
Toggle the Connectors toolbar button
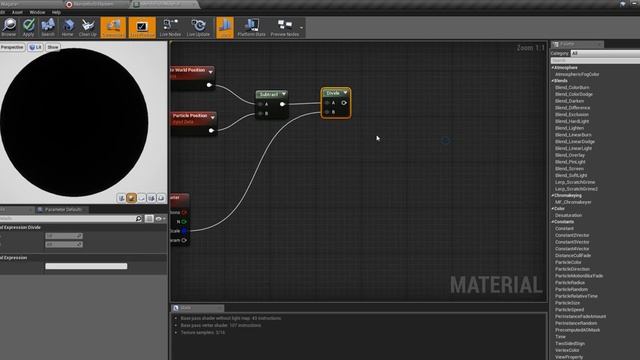tap(113, 27)
